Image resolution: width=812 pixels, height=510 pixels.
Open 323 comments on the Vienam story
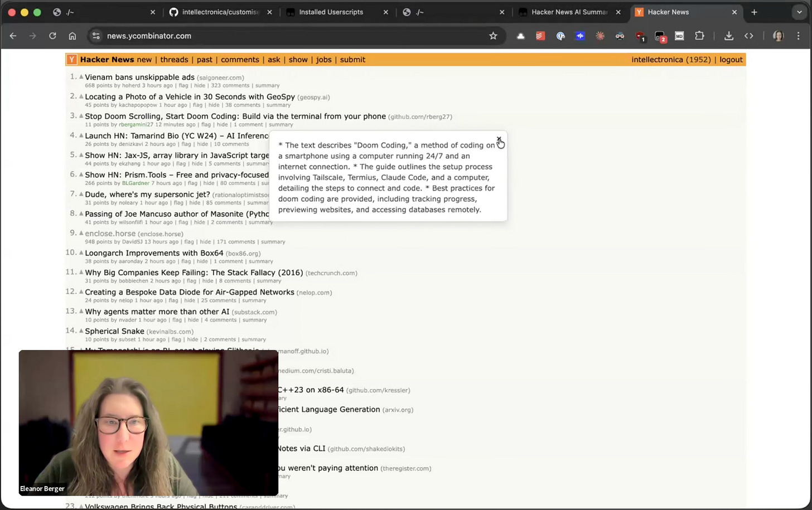point(230,85)
